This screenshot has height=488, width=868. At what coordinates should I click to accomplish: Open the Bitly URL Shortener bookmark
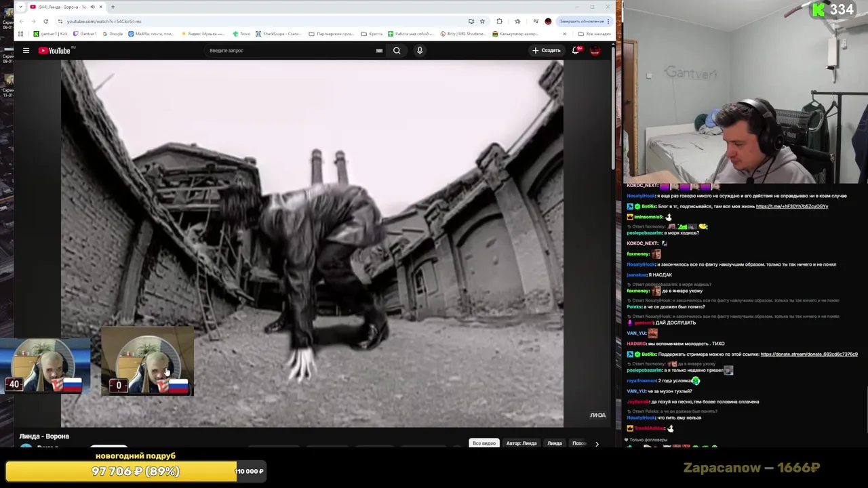(x=463, y=34)
